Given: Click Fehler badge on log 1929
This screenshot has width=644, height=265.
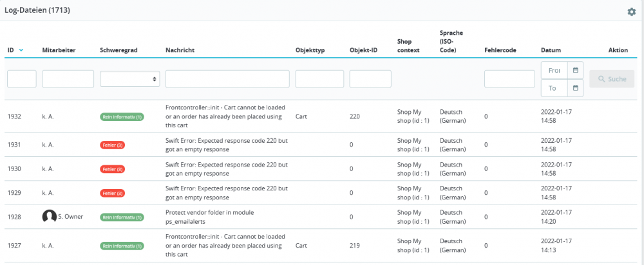Looking at the screenshot, I should [x=113, y=193].
